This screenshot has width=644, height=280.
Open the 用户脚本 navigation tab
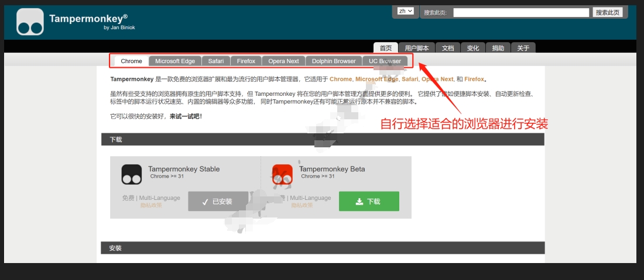(x=416, y=48)
